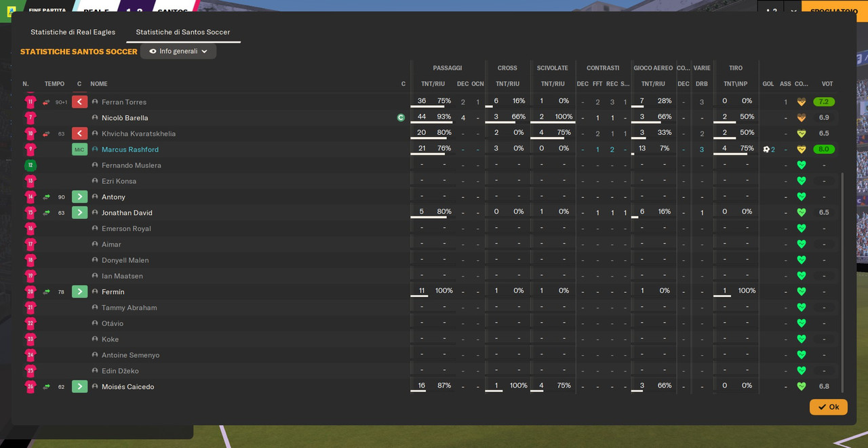The image size is (868, 448).
Task: Click Kvaratskhelia substitution swap icon
Action: [x=46, y=134]
